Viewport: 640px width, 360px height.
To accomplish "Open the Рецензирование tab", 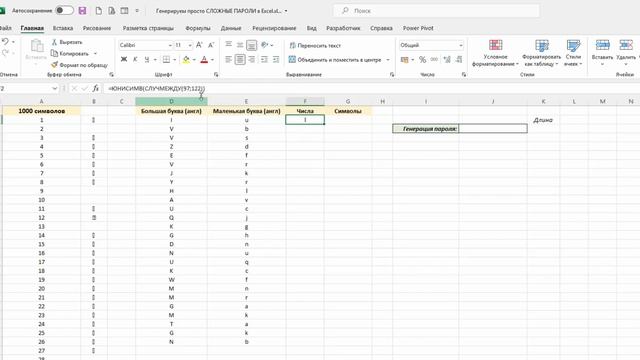I will point(274,28).
